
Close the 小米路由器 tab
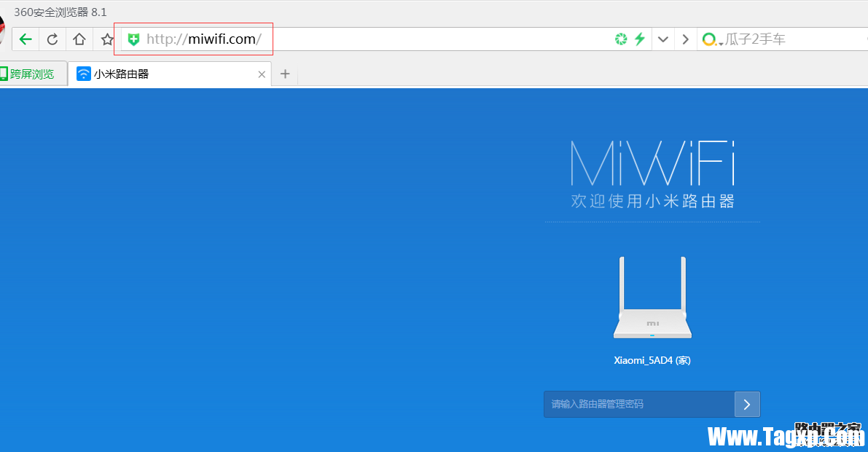pyautogui.click(x=262, y=74)
